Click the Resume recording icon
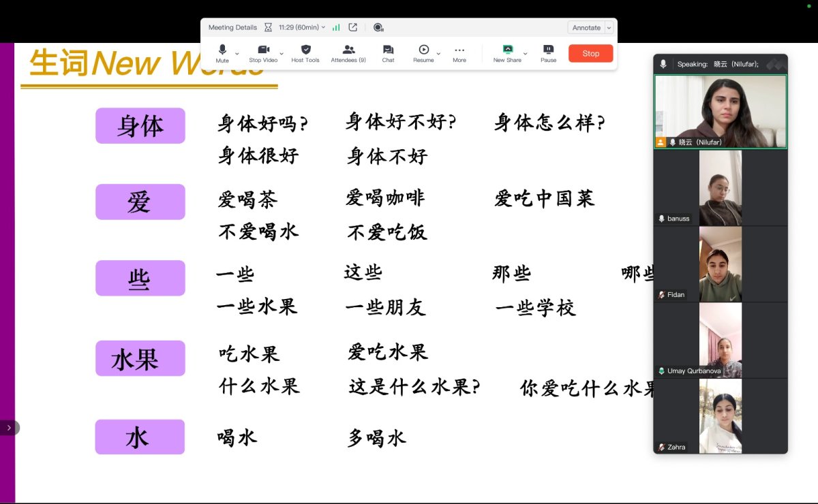Screen dimensions: 818x504 point(423,50)
